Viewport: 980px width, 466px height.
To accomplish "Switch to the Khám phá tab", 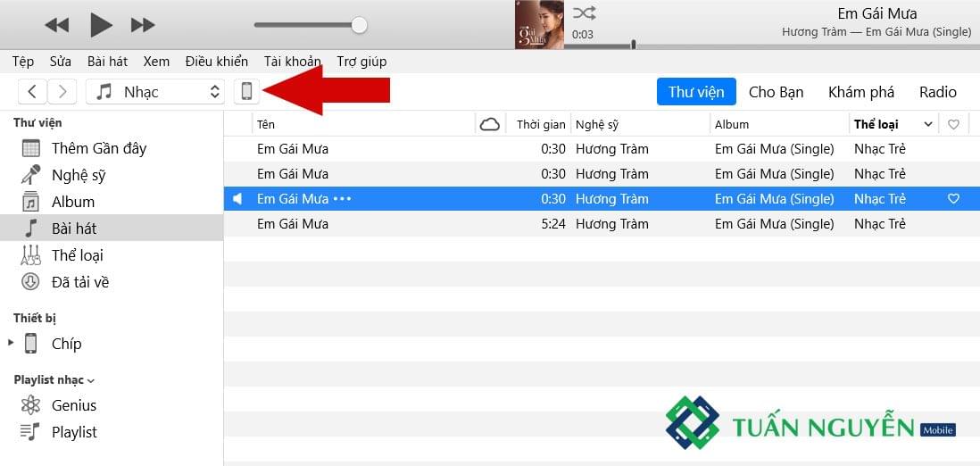I will tap(860, 92).
